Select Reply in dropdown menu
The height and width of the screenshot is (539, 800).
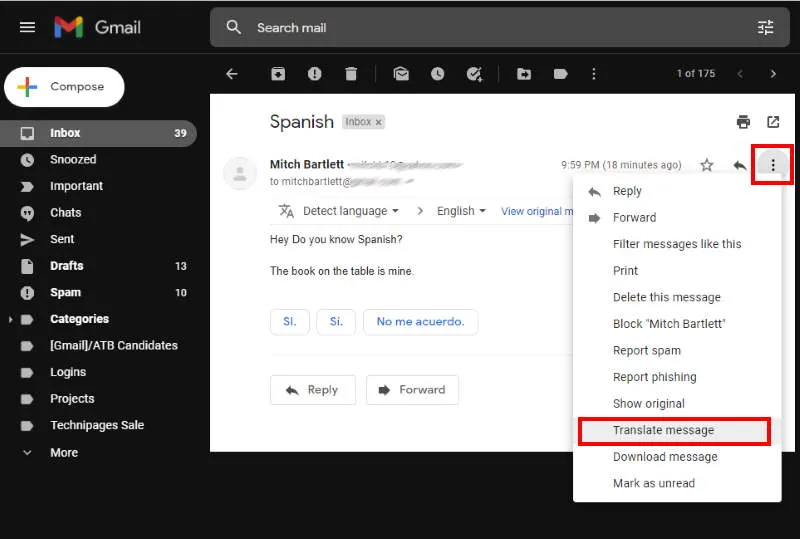point(677,191)
